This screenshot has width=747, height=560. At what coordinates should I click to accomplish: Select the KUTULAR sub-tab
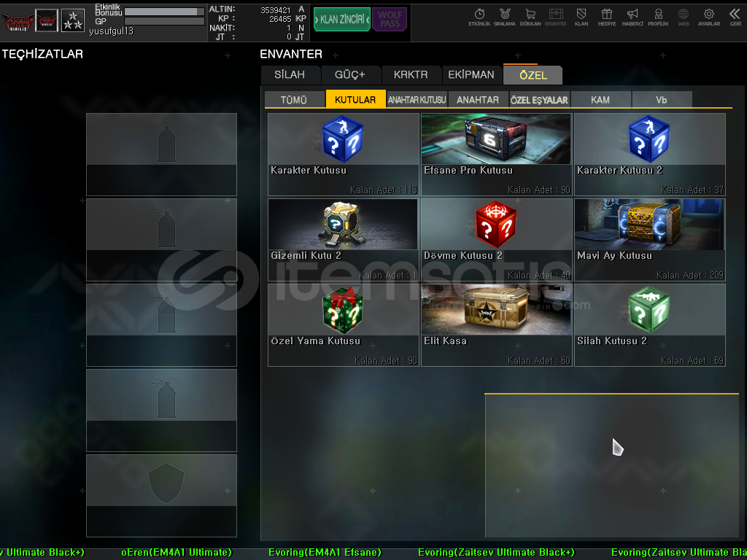[355, 99]
